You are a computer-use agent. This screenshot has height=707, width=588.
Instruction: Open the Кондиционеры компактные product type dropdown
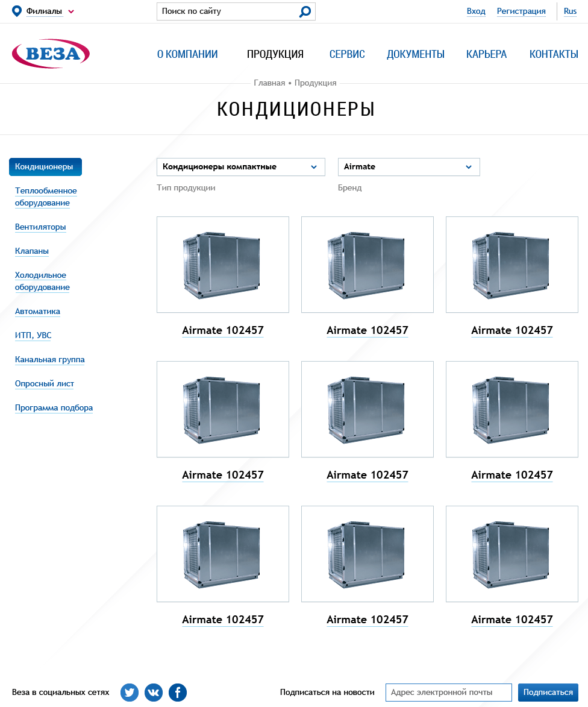(240, 167)
